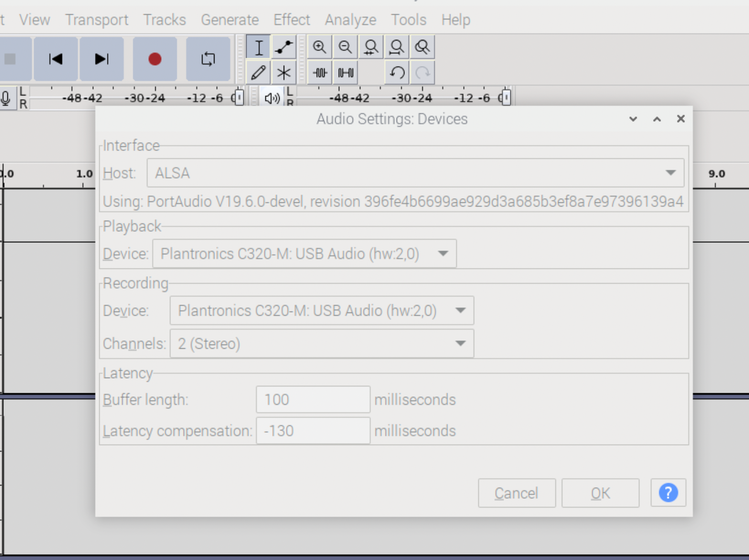Open the Help menu
The width and height of the screenshot is (749, 560).
tap(456, 20)
